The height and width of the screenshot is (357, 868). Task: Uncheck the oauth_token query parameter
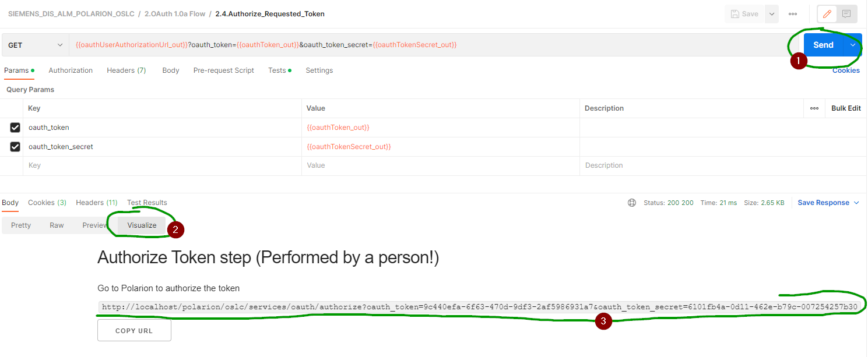click(x=15, y=127)
